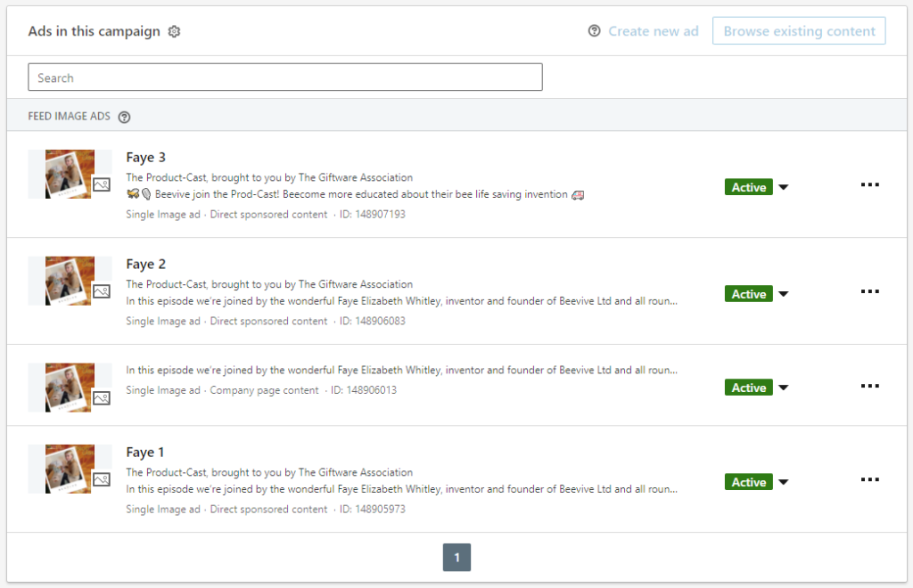
Task: Open more options menu for Faye 1
Action: coord(870,480)
